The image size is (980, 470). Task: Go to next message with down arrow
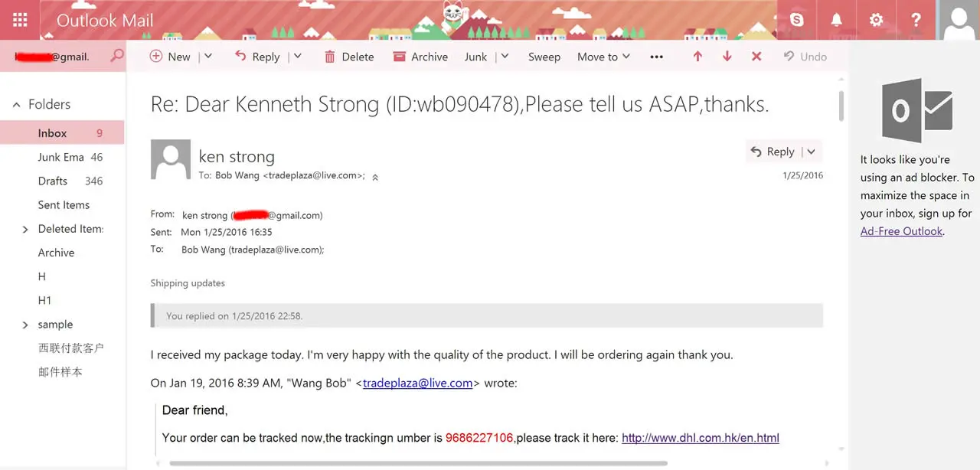point(727,57)
